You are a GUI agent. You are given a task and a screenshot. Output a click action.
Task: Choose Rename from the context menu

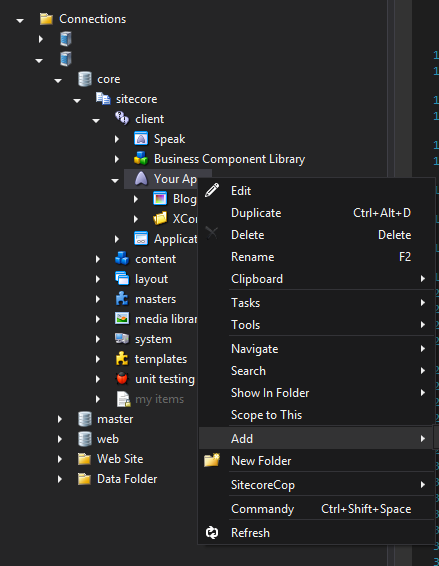(316, 257)
